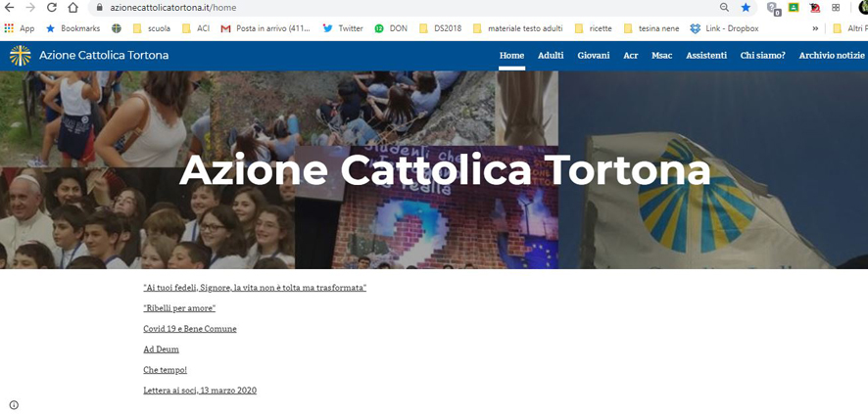868x415 pixels.
Task: Go back with the browser back arrow
Action: click(x=9, y=8)
